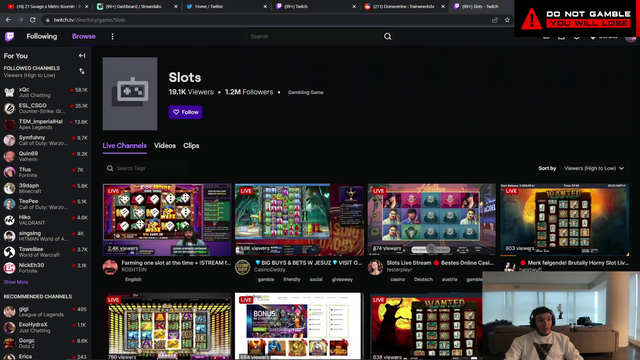Close the 21 Savage YouTube tab
Viewport: 640px width, 360px height.
click(87, 7)
